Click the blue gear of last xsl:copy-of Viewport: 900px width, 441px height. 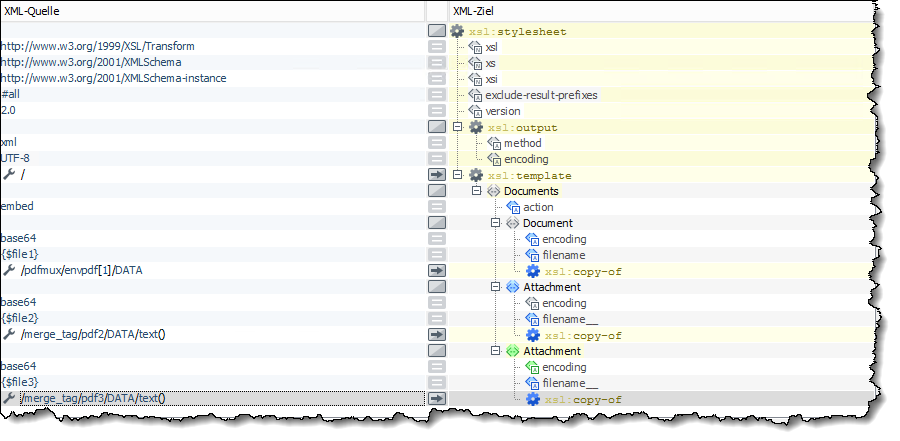533,399
